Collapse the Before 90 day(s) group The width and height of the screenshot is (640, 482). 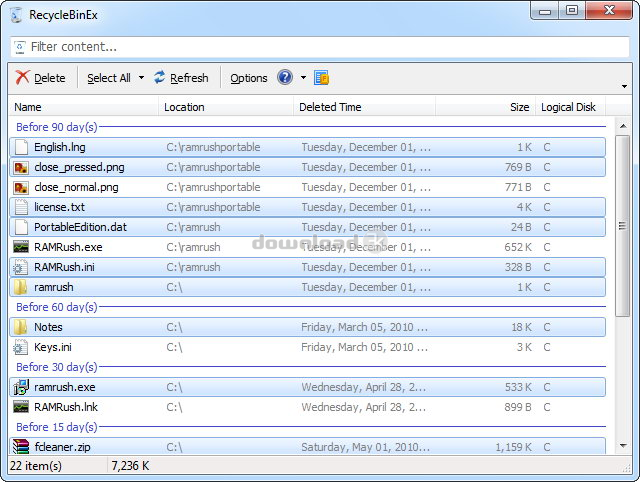click(57, 127)
